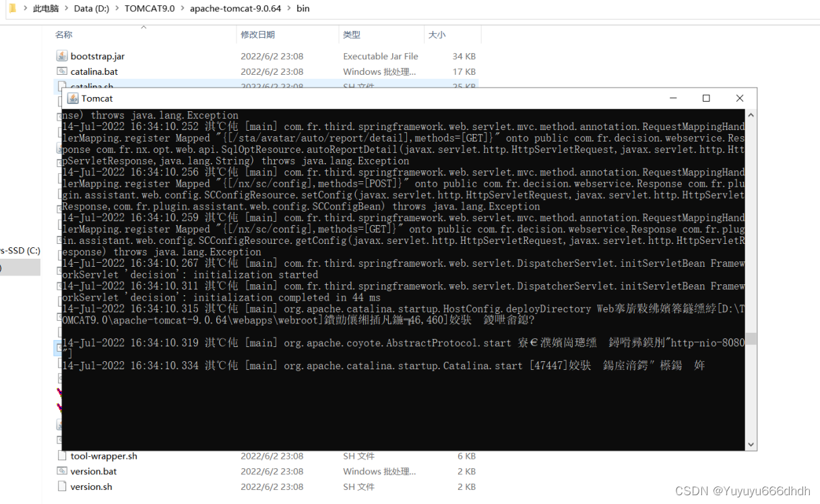Navigate to TOMCAT9.0 in breadcrumb
The image size is (820, 504).
[x=150, y=9]
